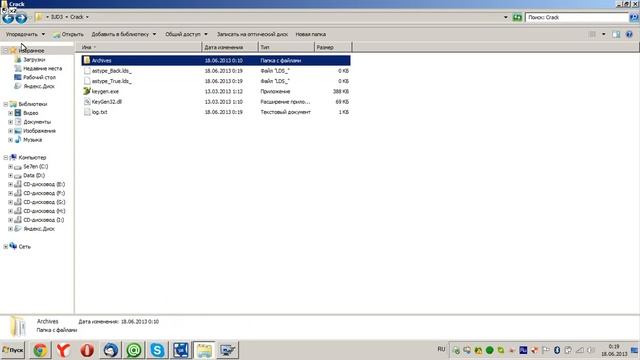Sort by the Тип column header
Screen dimensions: 640x360
pos(287,47)
